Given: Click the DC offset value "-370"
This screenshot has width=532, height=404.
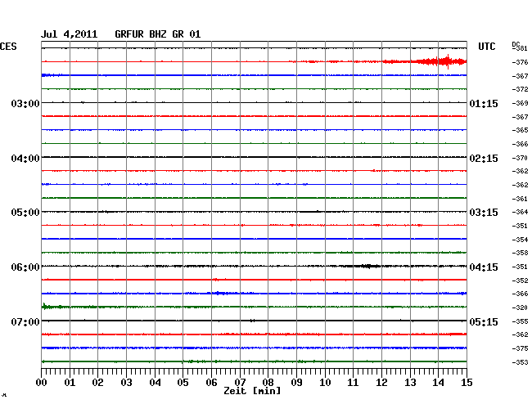Looking at the screenshot, I should [521, 158].
